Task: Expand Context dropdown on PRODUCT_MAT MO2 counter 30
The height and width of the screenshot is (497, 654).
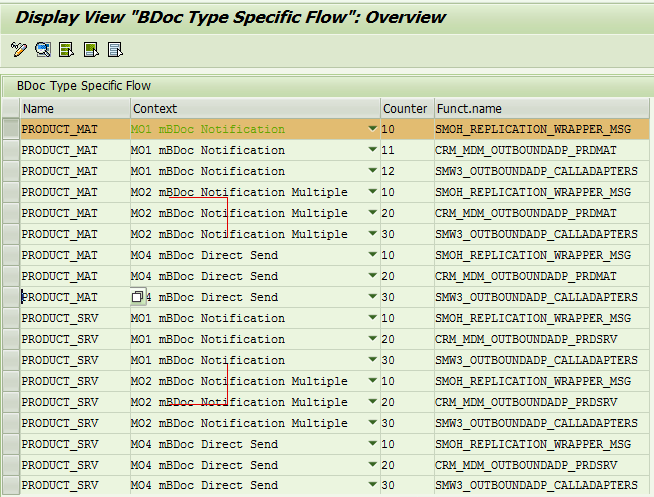Action: tap(372, 233)
